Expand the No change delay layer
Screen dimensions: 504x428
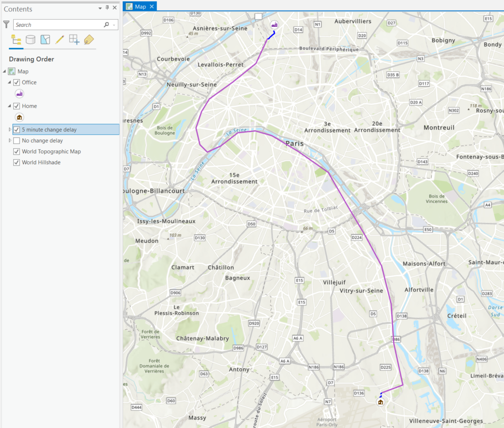10,141
